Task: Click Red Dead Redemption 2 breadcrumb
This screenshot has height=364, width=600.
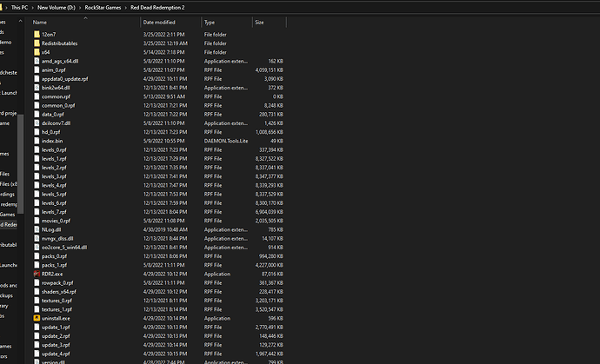Action: 157,7
